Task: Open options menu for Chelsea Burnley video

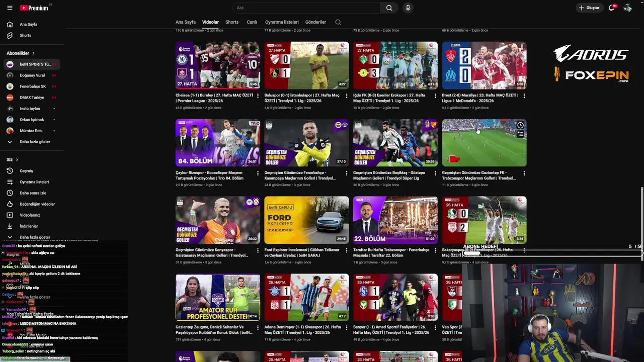Action: (258, 96)
